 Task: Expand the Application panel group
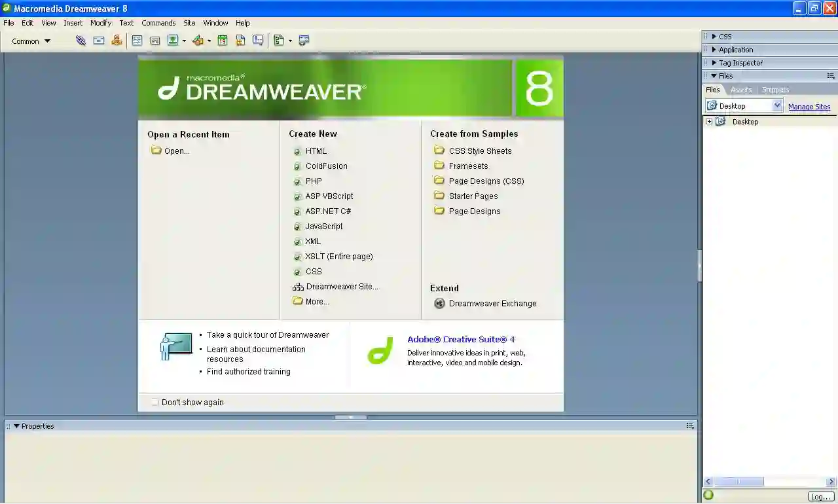714,50
